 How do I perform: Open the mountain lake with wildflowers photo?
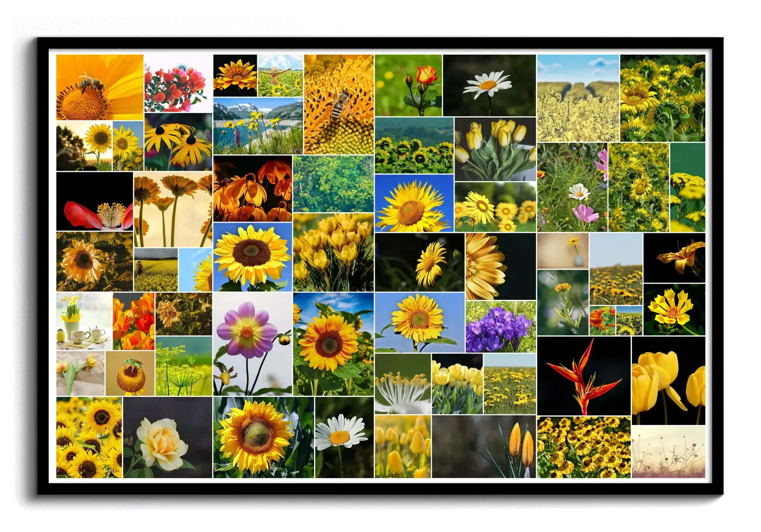click(258, 126)
